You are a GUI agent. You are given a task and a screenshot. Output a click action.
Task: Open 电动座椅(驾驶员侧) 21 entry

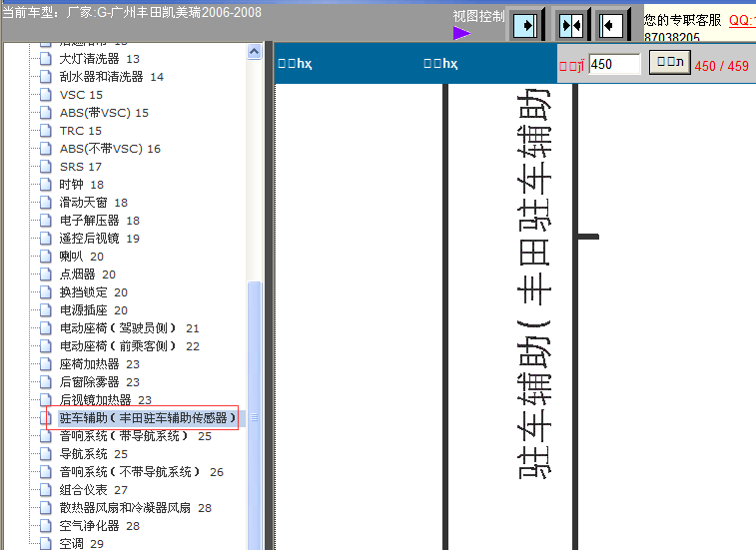point(129,328)
